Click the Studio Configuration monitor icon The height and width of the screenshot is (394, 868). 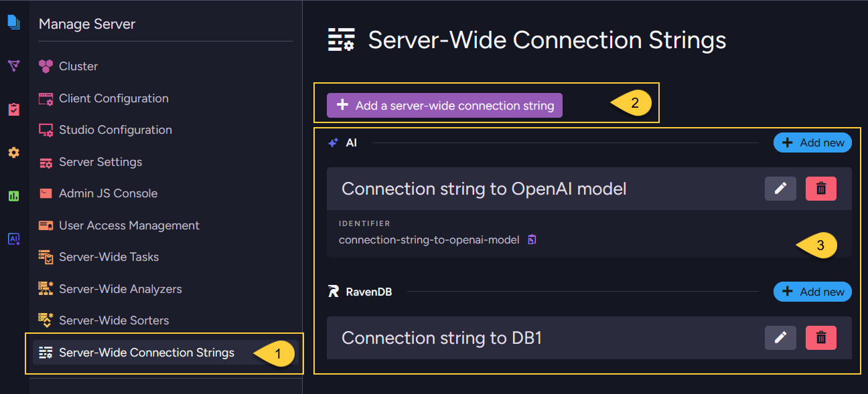point(46,130)
